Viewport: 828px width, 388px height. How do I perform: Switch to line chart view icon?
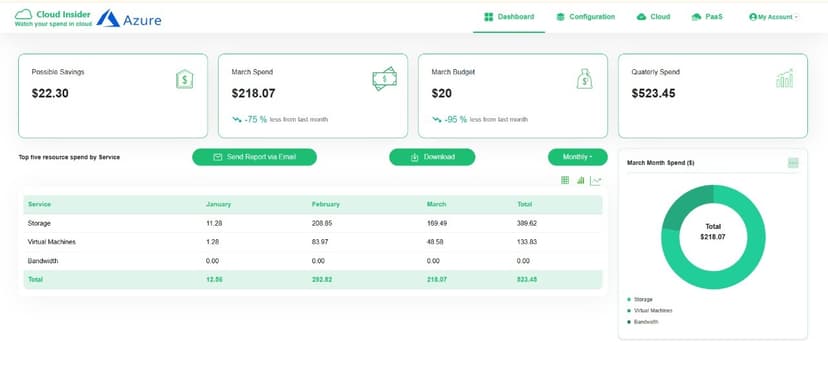pyautogui.click(x=596, y=181)
